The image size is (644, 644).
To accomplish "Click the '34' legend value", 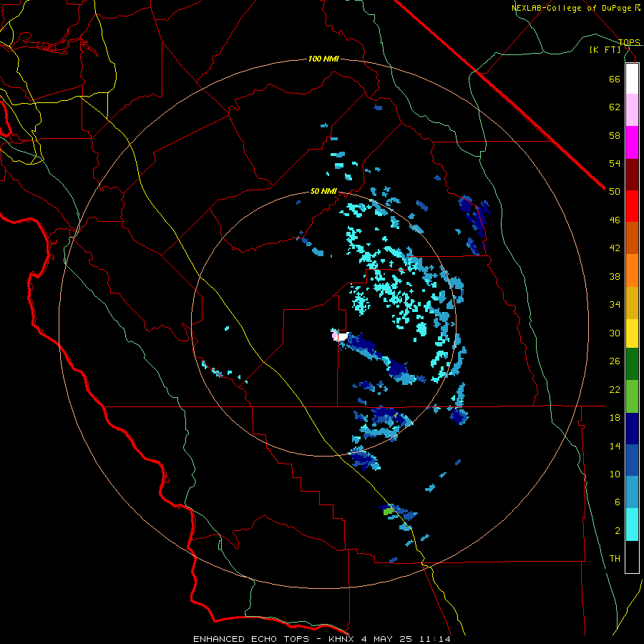I will point(615,305).
